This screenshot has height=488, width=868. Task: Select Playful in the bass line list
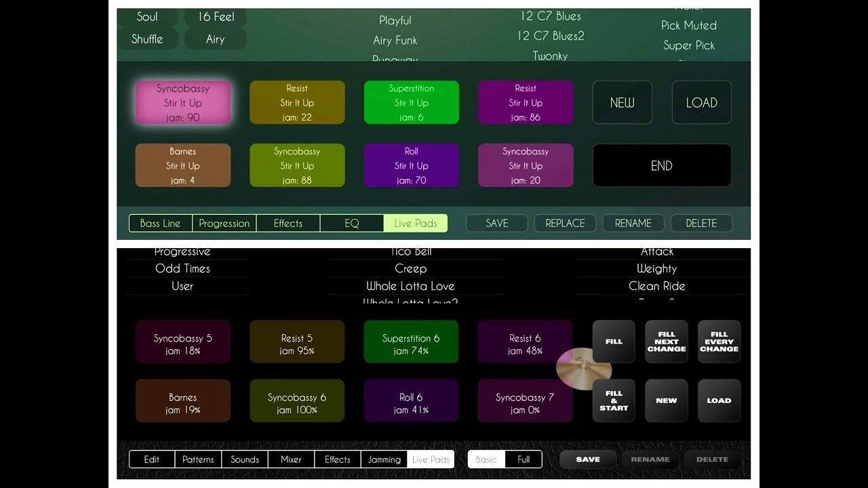395,20
